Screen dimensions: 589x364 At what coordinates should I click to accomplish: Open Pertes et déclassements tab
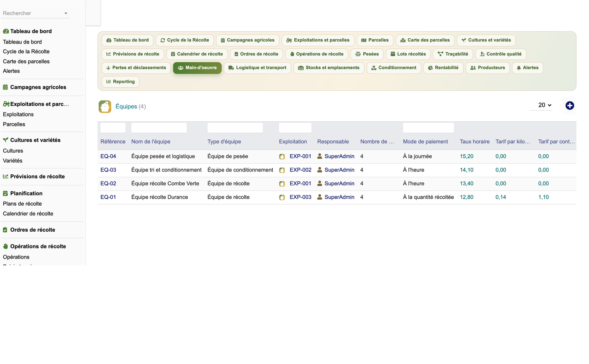tap(136, 68)
